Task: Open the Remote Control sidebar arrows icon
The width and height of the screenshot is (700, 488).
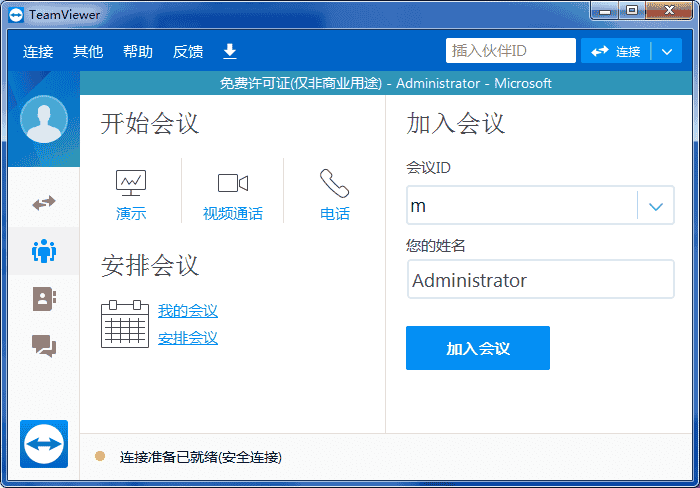Action: [x=44, y=203]
